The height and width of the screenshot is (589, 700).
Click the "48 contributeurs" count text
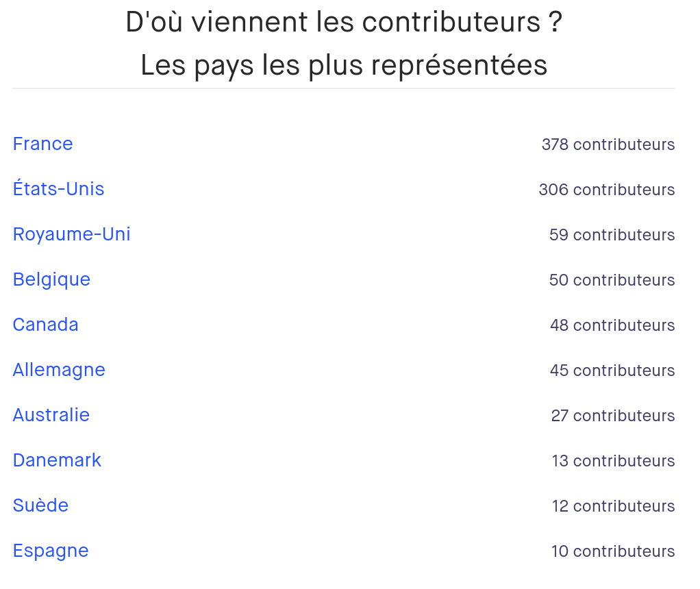(x=612, y=325)
